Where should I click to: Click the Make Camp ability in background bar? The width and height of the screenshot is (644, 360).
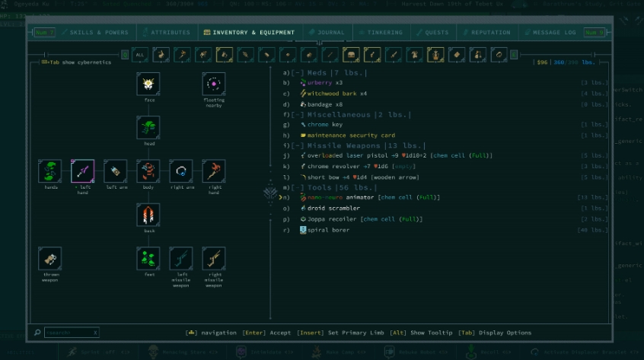(x=340, y=352)
